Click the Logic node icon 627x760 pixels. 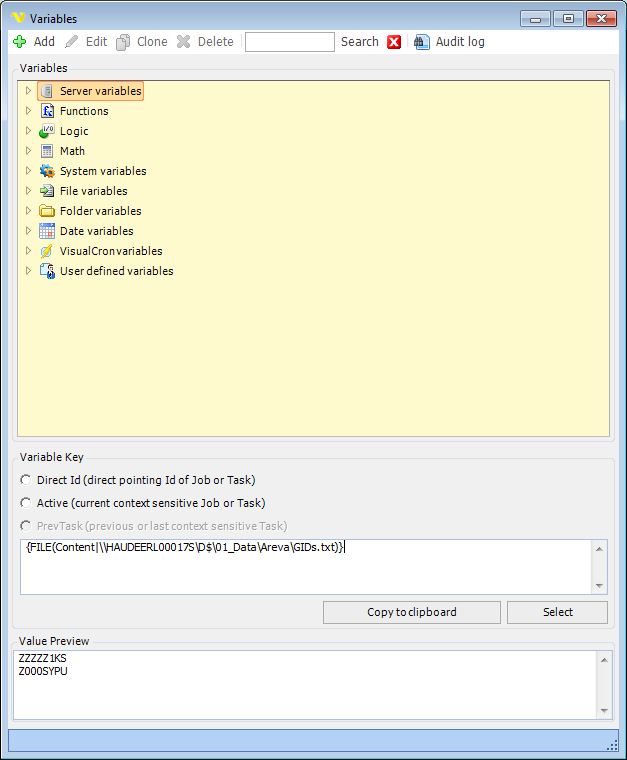(x=47, y=131)
